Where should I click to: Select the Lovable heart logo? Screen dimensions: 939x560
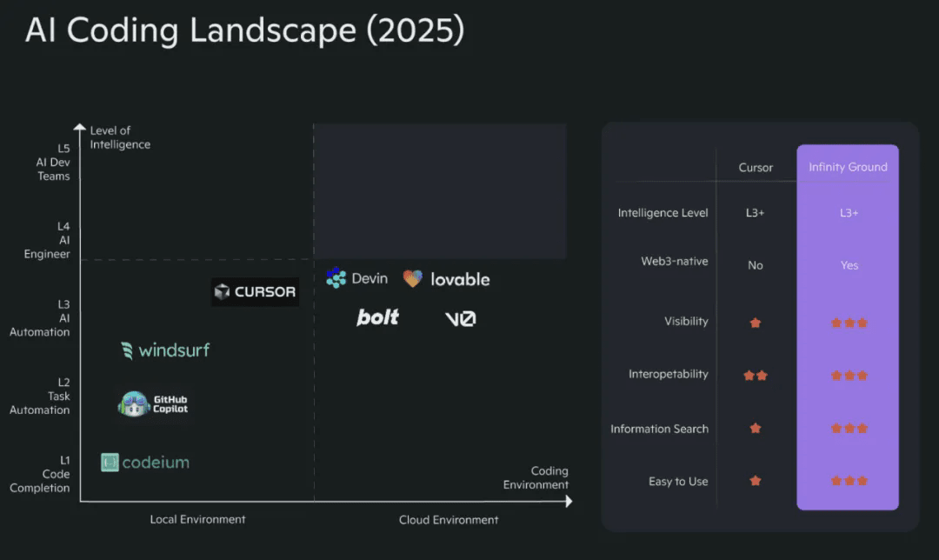[x=413, y=278]
